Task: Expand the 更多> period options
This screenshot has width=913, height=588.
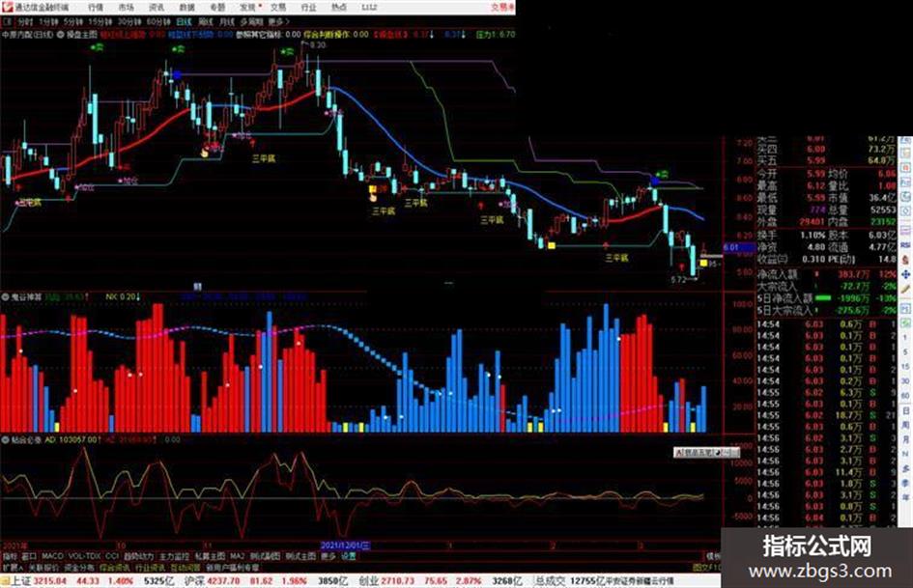Action: tap(278, 22)
